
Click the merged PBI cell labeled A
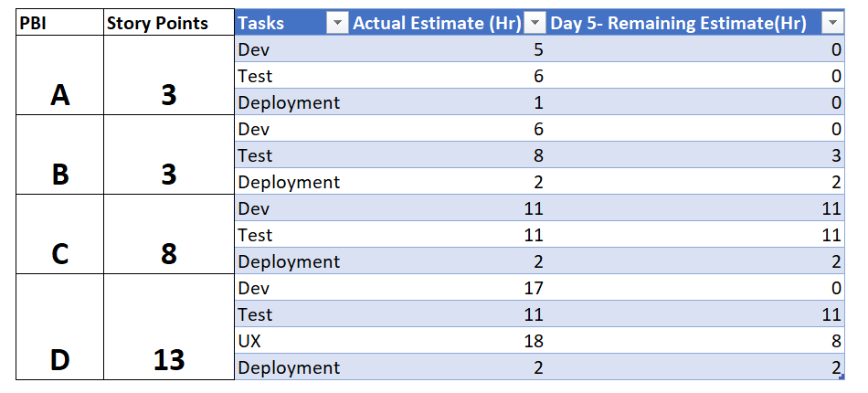pos(59,75)
